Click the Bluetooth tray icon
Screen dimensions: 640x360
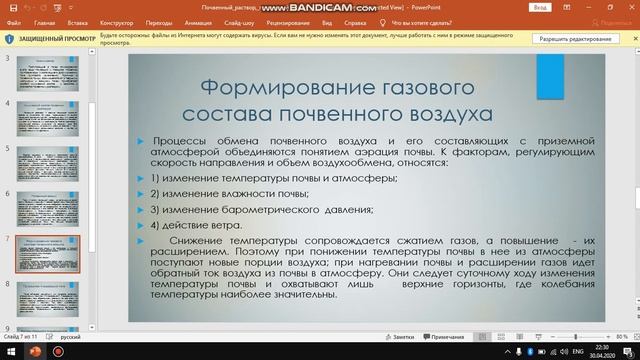[x=530, y=351]
